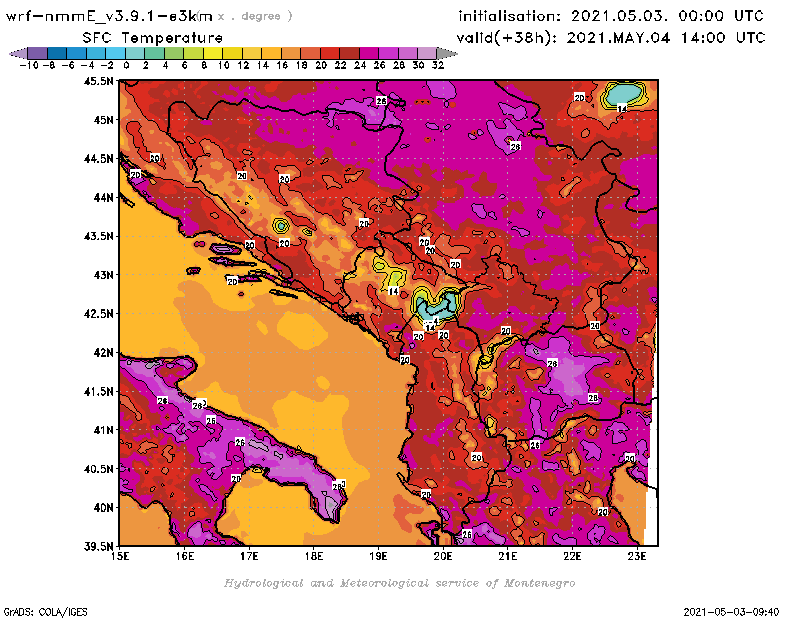Click the '42N' latitude label
The image size is (800, 618).
point(103,353)
